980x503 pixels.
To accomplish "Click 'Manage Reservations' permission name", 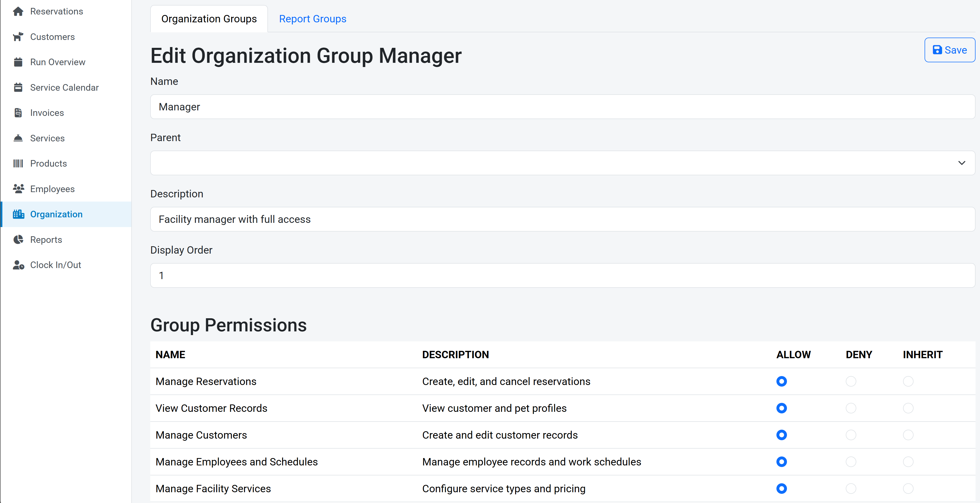I will tap(206, 381).
